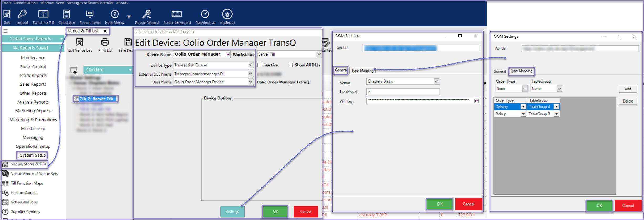Click the Logout key icon
This screenshot has height=220, width=644.
(x=22, y=14)
